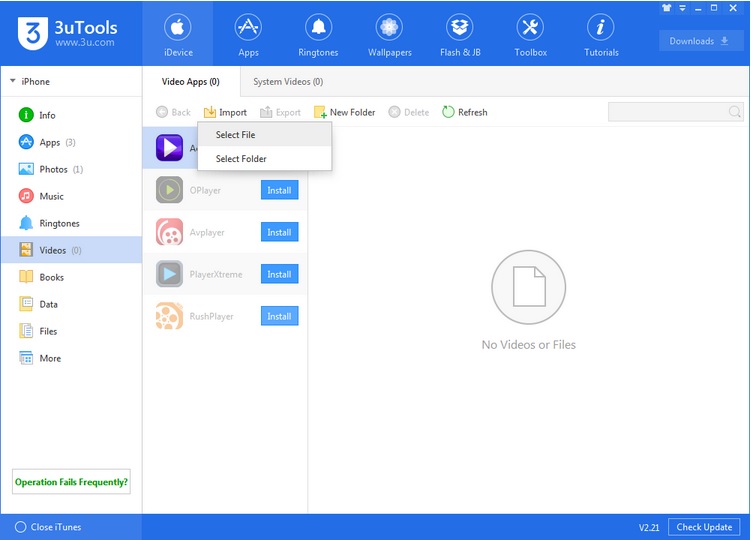This screenshot has height=540, width=751.
Task: Click the Avplayer app icon
Action: click(169, 232)
